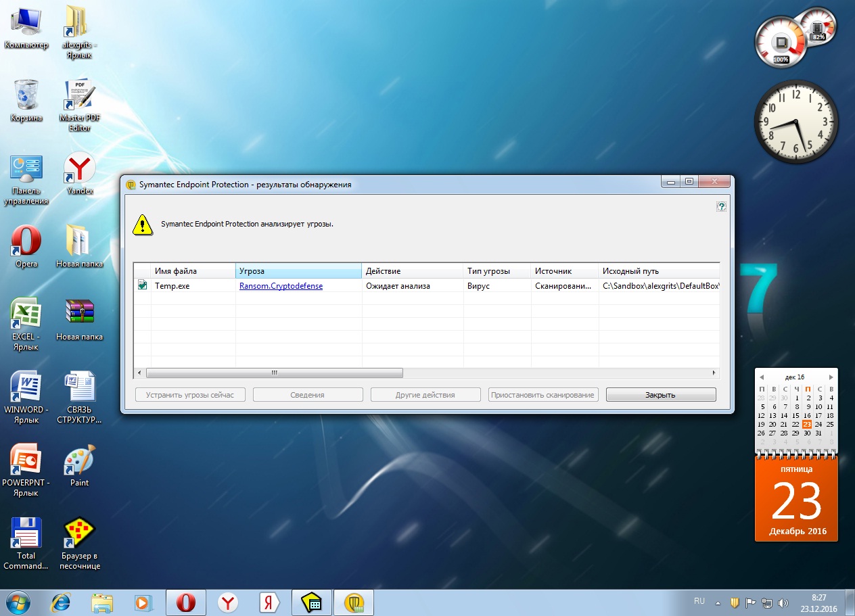Click the orange пятница 23 date tile
The image size is (855, 616).
click(796, 499)
